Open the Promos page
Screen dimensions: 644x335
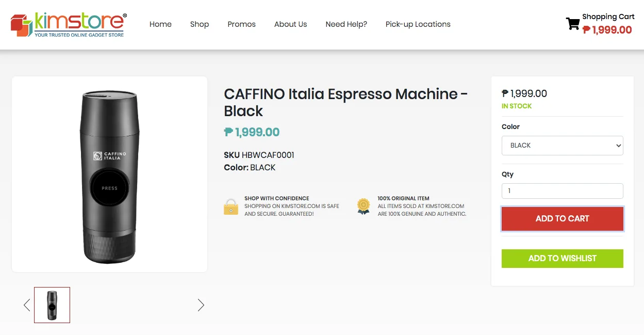click(x=242, y=24)
